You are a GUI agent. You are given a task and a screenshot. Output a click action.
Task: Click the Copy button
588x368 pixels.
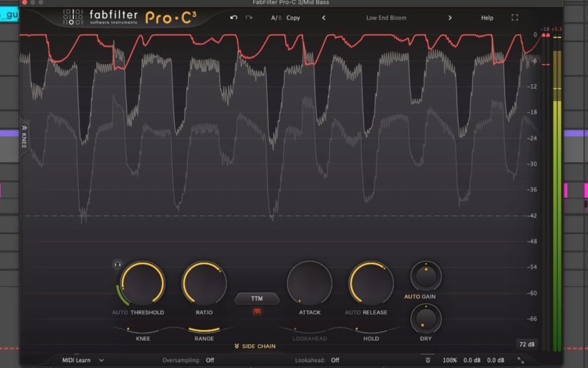tap(293, 18)
